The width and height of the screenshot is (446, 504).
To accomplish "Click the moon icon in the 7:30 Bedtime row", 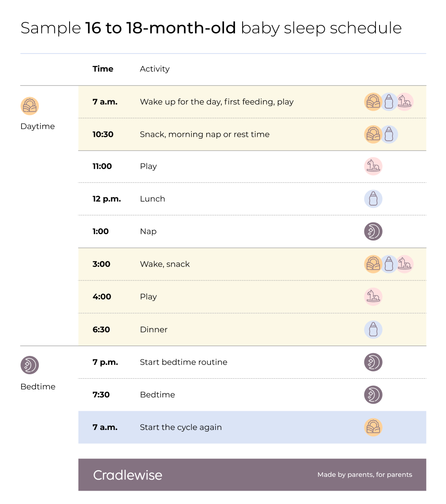I will (x=373, y=395).
